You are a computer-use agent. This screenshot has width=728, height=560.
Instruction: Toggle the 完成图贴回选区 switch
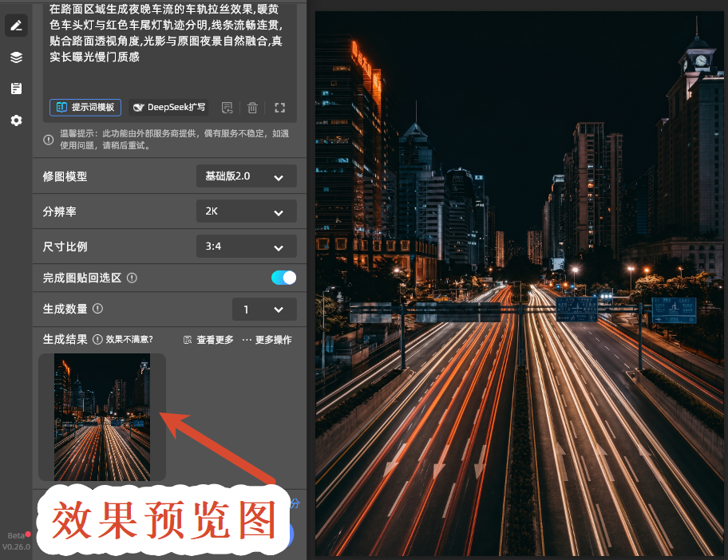(x=283, y=278)
